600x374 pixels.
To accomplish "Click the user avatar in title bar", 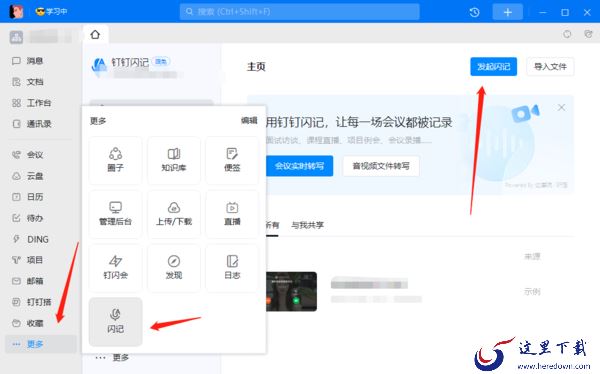I will click(x=16, y=11).
